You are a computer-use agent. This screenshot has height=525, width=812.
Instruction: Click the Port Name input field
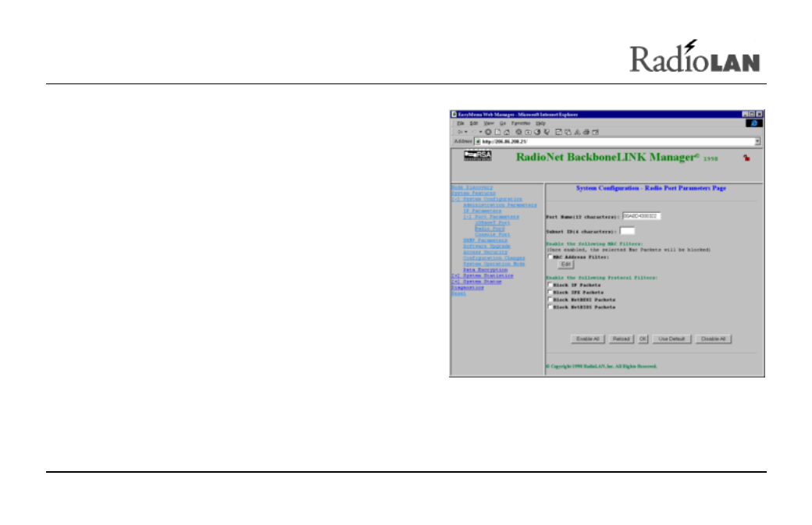pyautogui.click(x=641, y=216)
